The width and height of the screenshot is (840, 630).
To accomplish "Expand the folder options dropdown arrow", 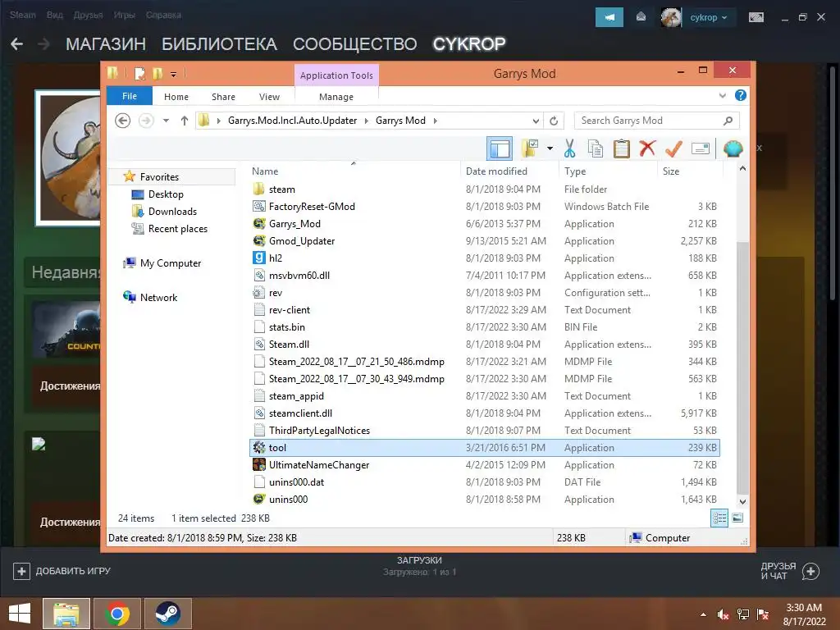I will pos(550,148).
